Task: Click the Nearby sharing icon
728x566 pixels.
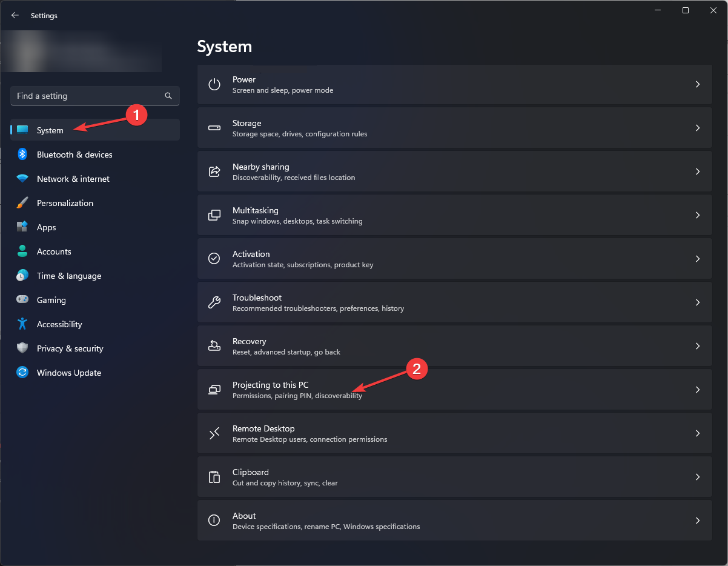Action: (214, 171)
